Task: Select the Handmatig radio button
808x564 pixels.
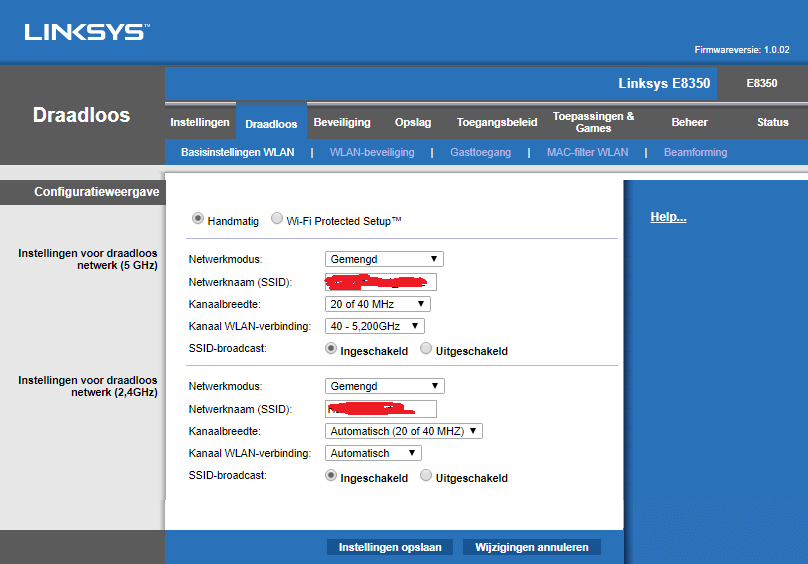Action: tap(197, 219)
